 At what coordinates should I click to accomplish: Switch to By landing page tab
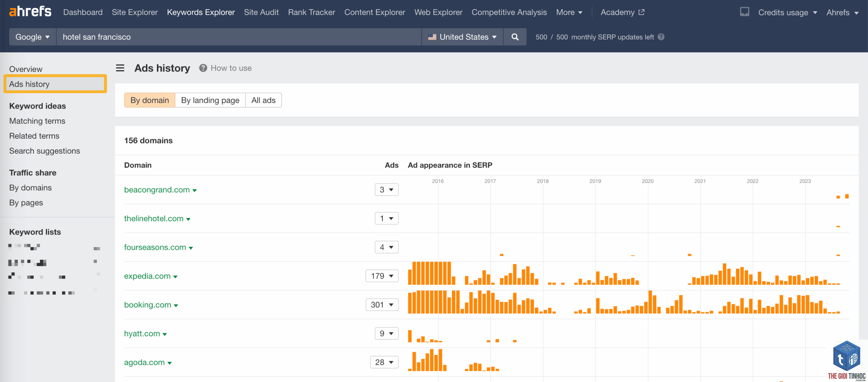point(210,100)
